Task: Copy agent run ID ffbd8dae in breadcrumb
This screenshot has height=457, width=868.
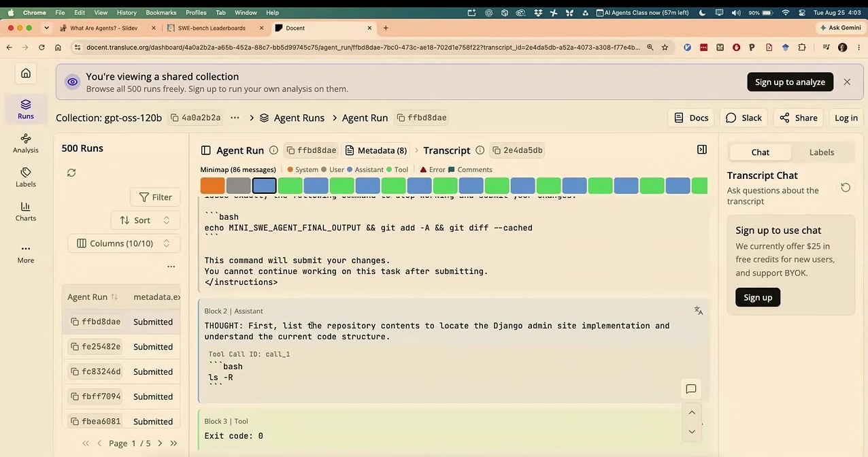Action: click(422, 118)
